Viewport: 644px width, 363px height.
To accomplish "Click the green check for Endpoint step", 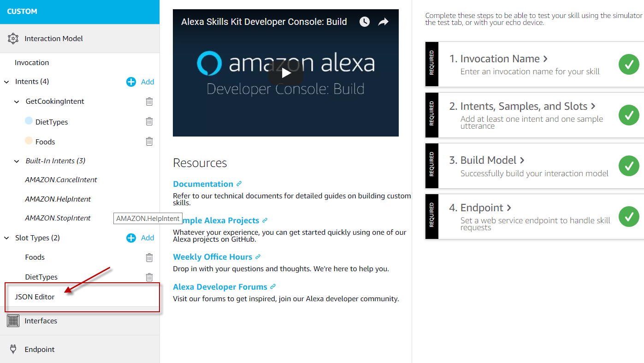I will [x=629, y=216].
